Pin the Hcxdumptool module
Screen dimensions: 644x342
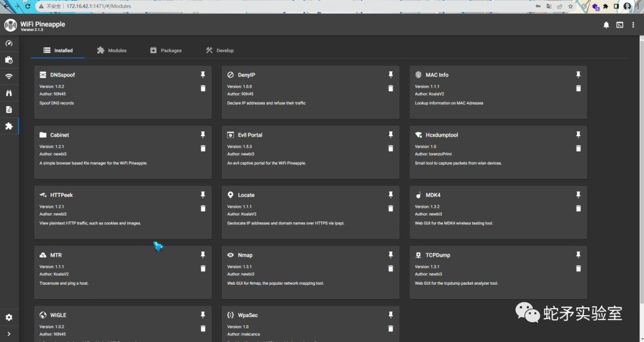pyautogui.click(x=578, y=134)
